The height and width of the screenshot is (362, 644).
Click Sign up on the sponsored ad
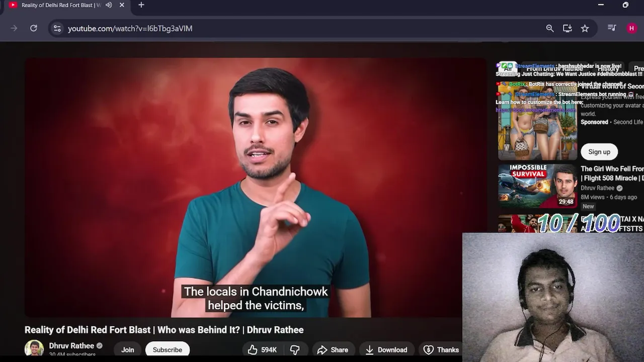click(x=599, y=152)
